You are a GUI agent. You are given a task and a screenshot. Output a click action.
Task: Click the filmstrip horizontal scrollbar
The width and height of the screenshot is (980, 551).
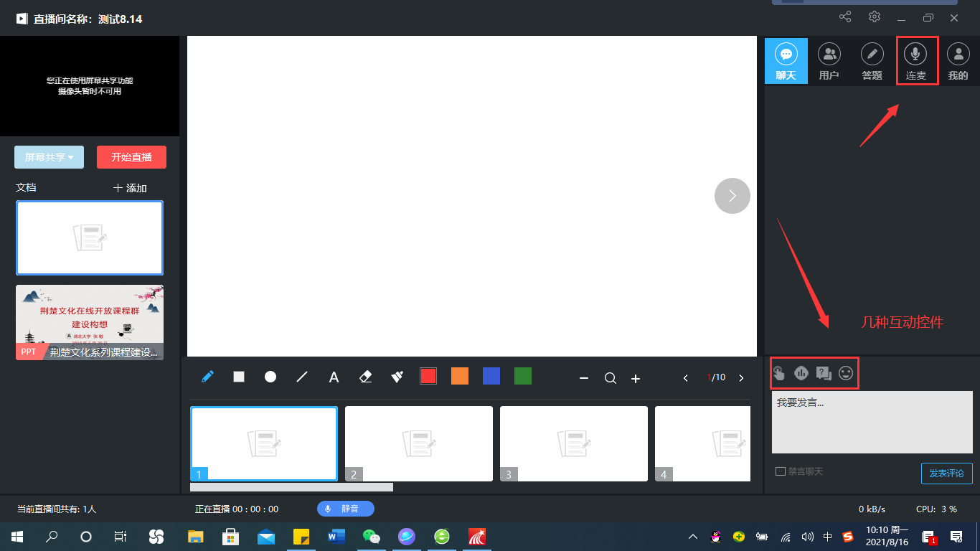[x=291, y=487]
